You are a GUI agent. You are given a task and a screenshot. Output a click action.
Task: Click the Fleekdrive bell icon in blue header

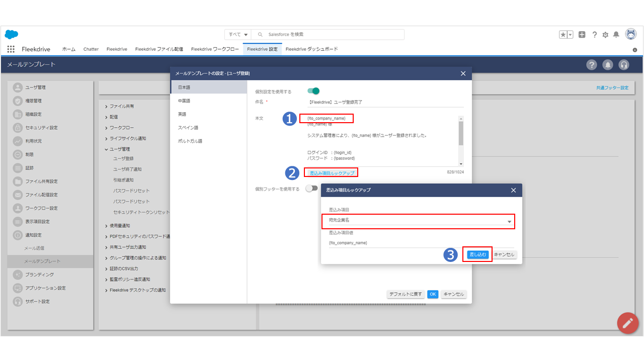[x=608, y=65]
